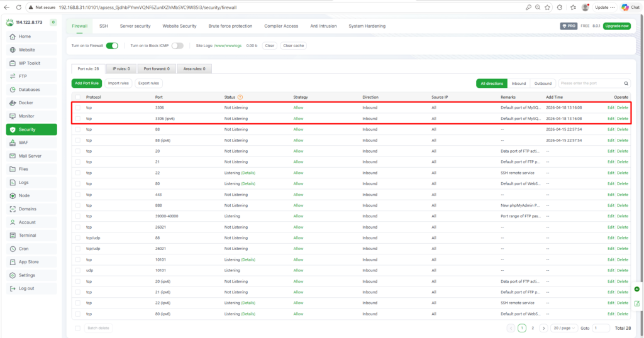This screenshot has width=644, height=338.
Task: Click the search magnifier in port field
Action: pyautogui.click(x=626, y=83)
